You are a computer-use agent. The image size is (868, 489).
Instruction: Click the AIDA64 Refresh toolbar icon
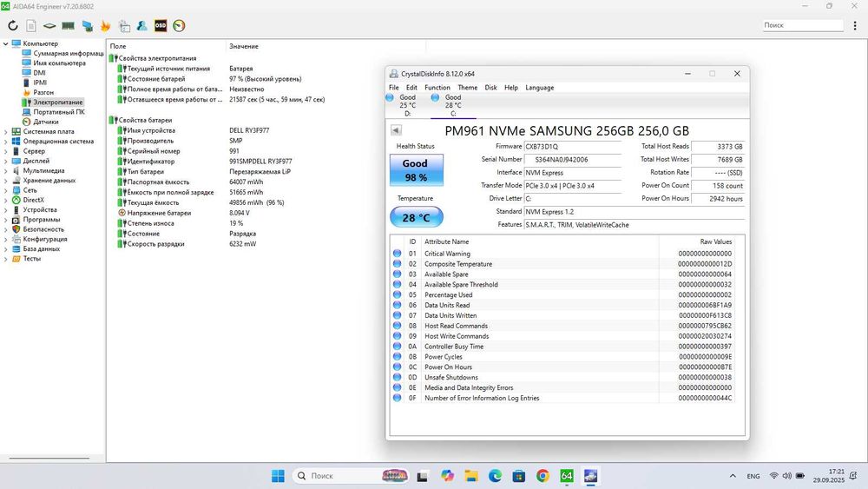12,26
